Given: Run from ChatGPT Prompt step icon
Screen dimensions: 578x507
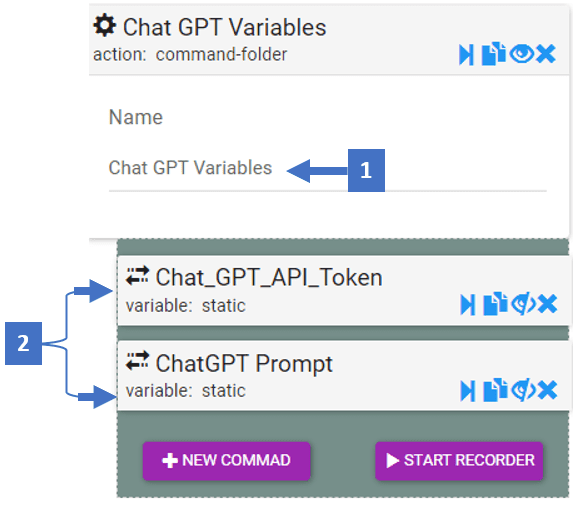Looking at the screenshot, I should (468, 391).
